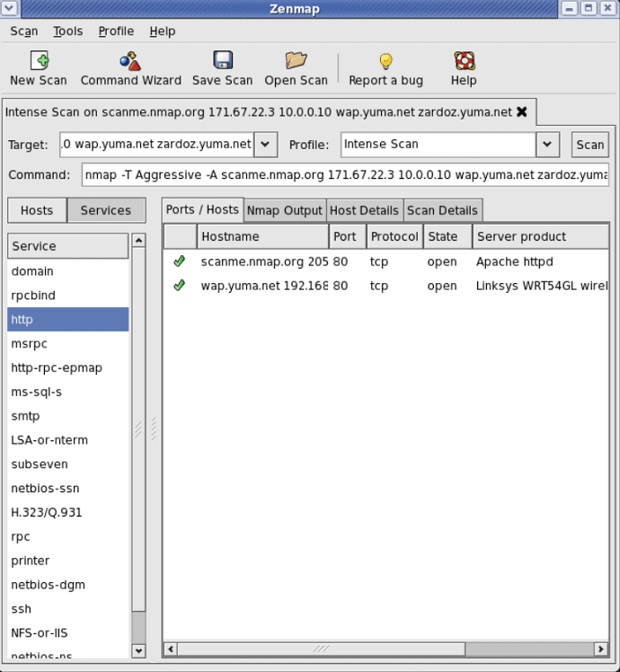Image resolution: width=620 pixels, height=672 pixels.
Task: Select the domain service
Action: (x=67, y=271)
